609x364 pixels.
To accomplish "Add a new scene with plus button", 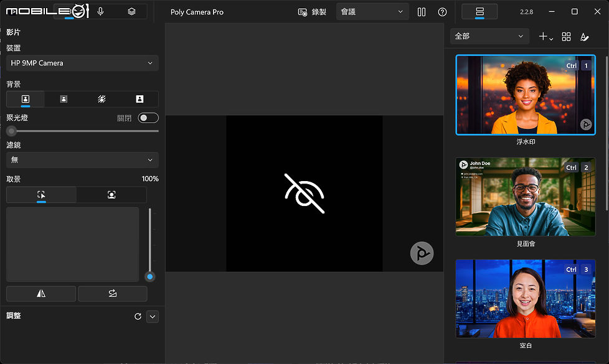I will click(545, 37).
